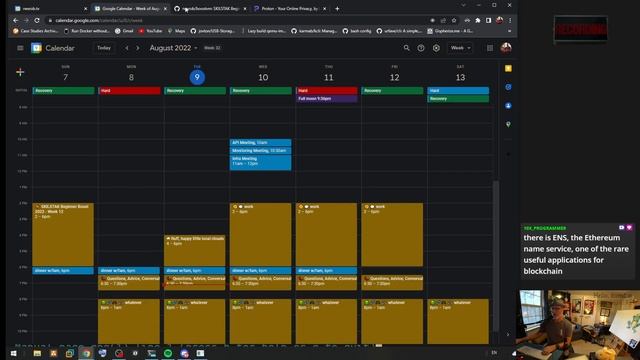Screen dimensions: 640x360
Task: Open Google Keep in the side panel
Action: [508, 69]
